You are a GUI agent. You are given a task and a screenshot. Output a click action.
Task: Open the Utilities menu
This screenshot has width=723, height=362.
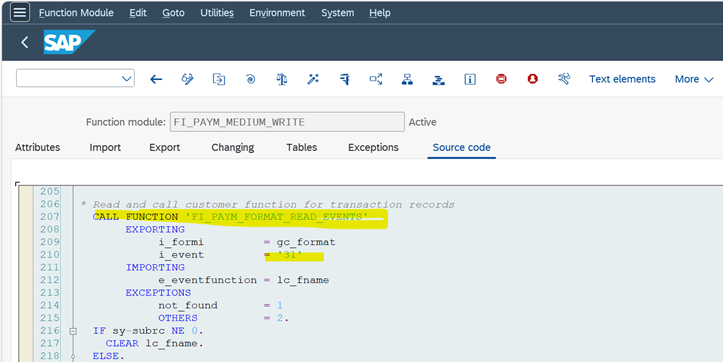(217, 13)
